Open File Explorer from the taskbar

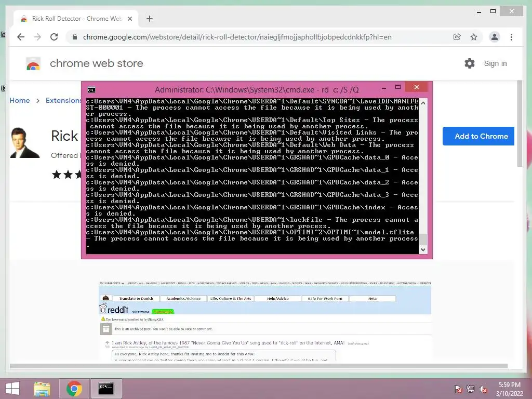click(42, 389)
